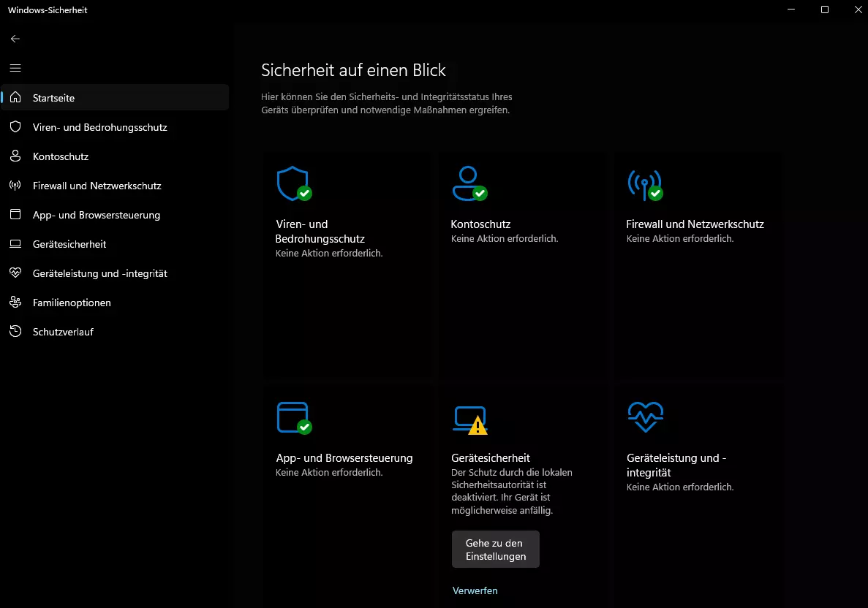Open Viren- und Bedrohungsschutz from sidebar

[115, 126]
